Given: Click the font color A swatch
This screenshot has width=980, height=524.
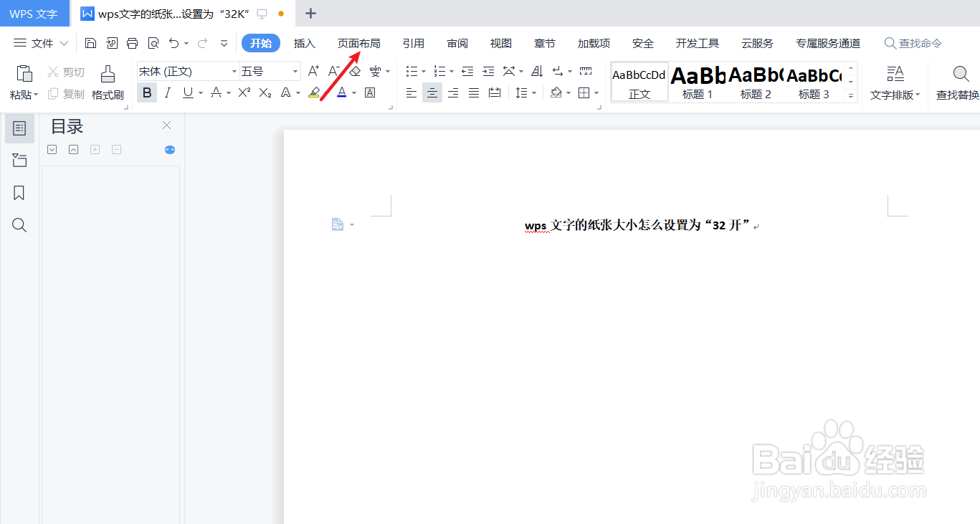Looking at the screenshot, I should (x=342, y=92).
